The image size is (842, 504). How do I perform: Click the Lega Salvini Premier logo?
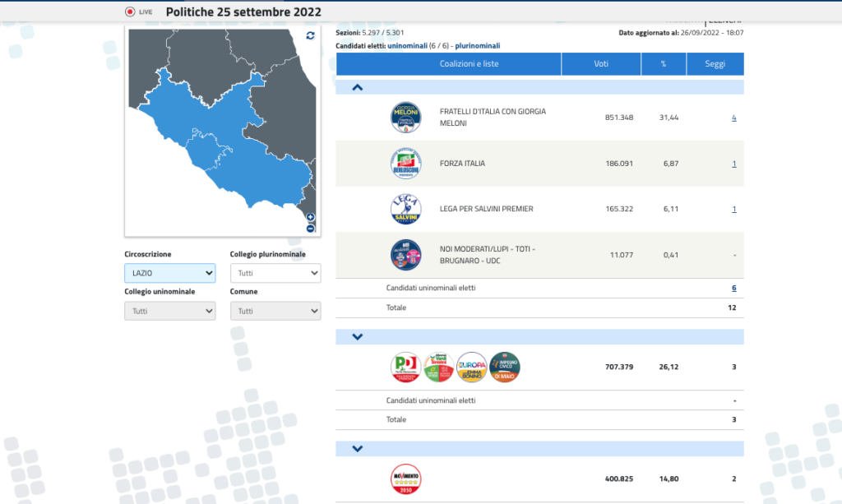[x=406, y=210]
